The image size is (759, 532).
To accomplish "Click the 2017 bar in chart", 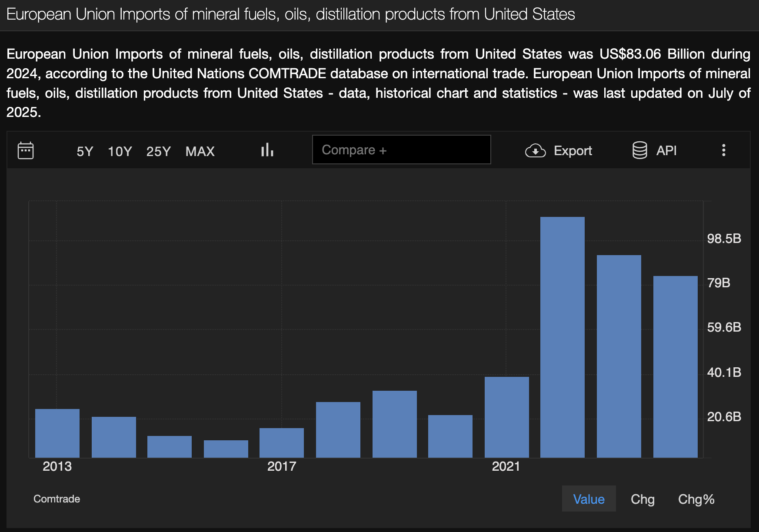I will point(282,443).
